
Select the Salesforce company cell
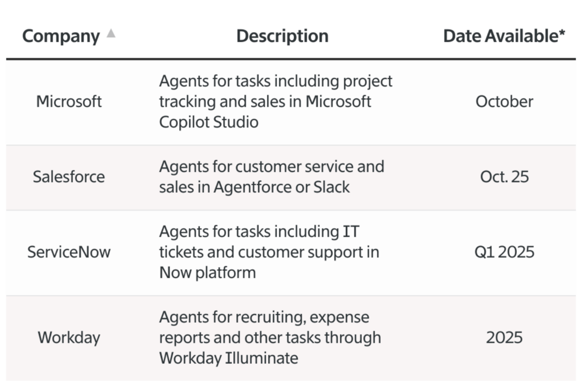[69, 177]
